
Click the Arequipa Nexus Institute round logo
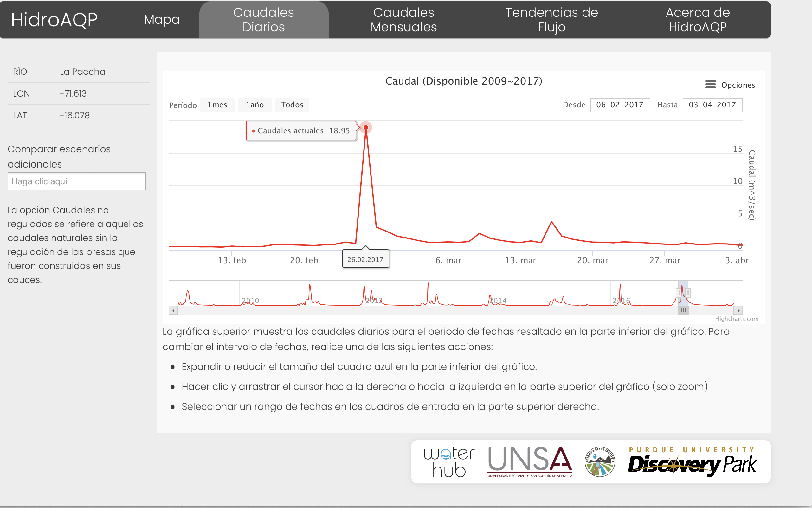600,462
